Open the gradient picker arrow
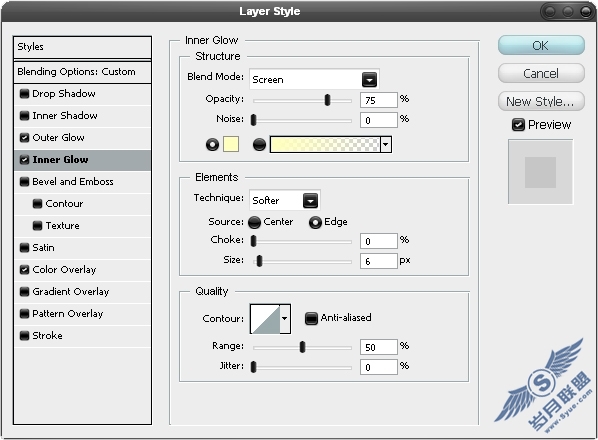This screenshot has height=440, width=598. click(x=386, y=145)
